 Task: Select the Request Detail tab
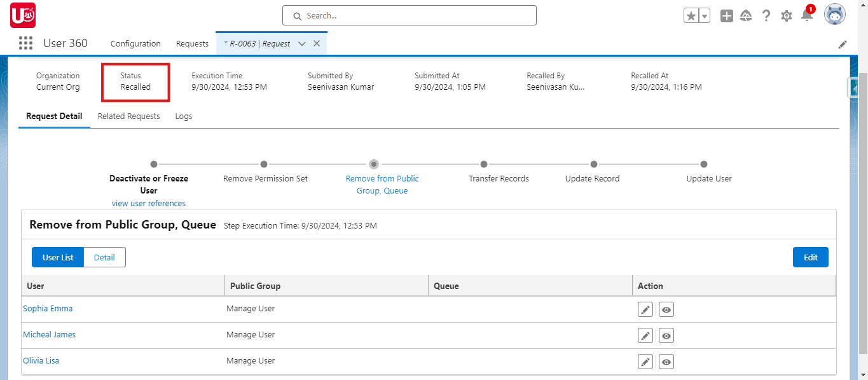tap(54, 116)
